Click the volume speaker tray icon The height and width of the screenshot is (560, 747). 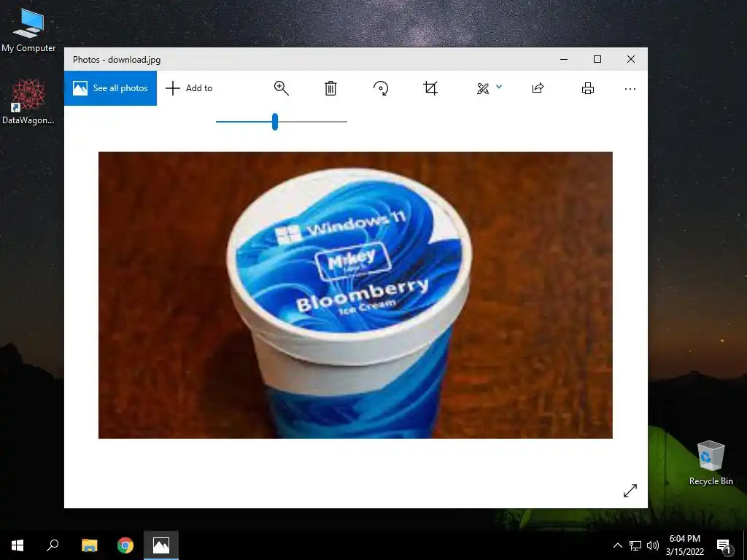coord(653,545)
